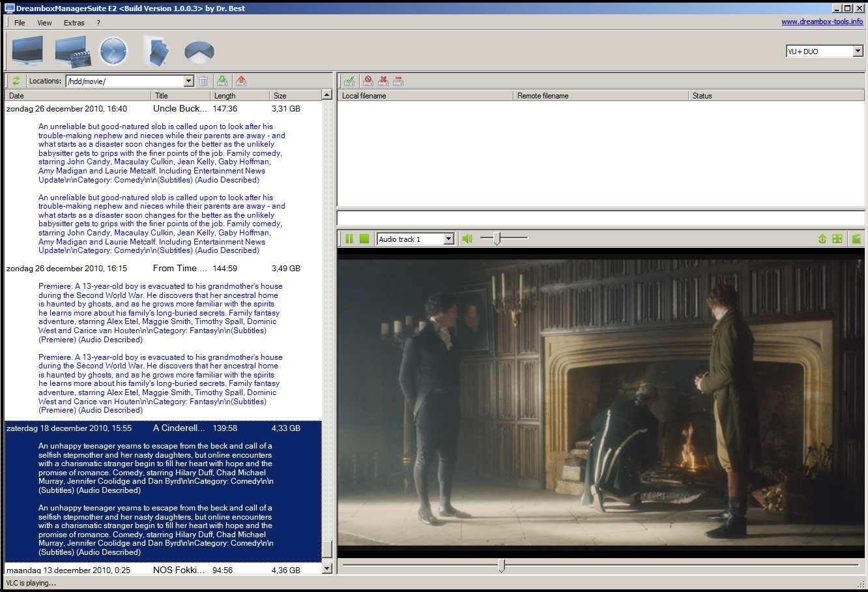The height and width of the screenshot is (592, 868).
Task: Refresh the movie list with green arrows
Action: pyautogui.click(x=16, y=81)
